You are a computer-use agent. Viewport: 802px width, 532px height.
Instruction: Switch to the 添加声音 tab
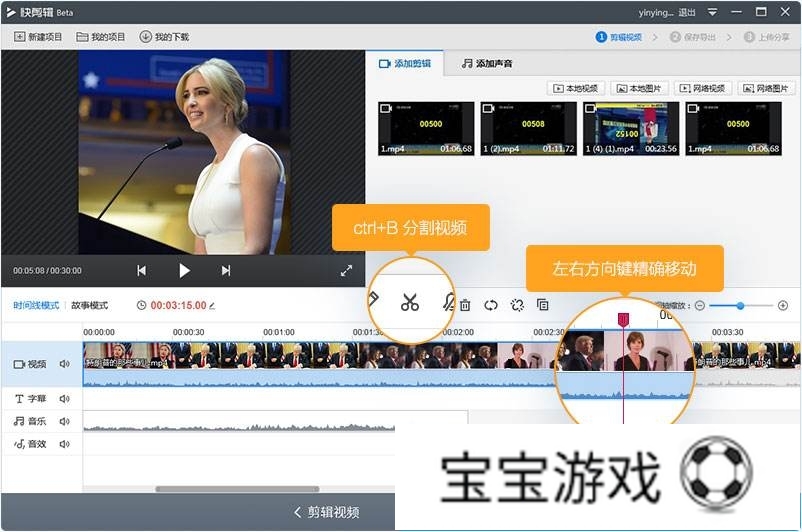coord(487,63)
